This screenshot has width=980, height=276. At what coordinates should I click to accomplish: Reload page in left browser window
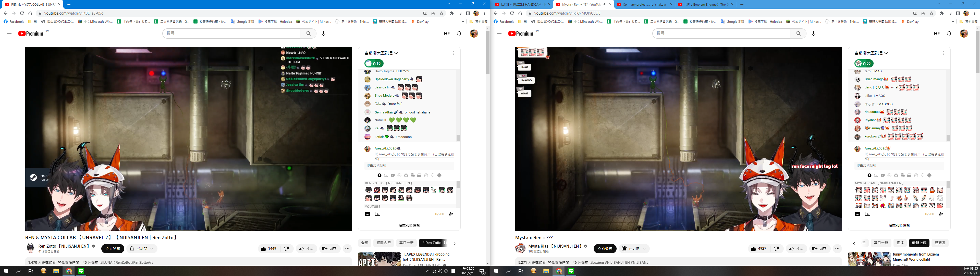pos(22,13)
